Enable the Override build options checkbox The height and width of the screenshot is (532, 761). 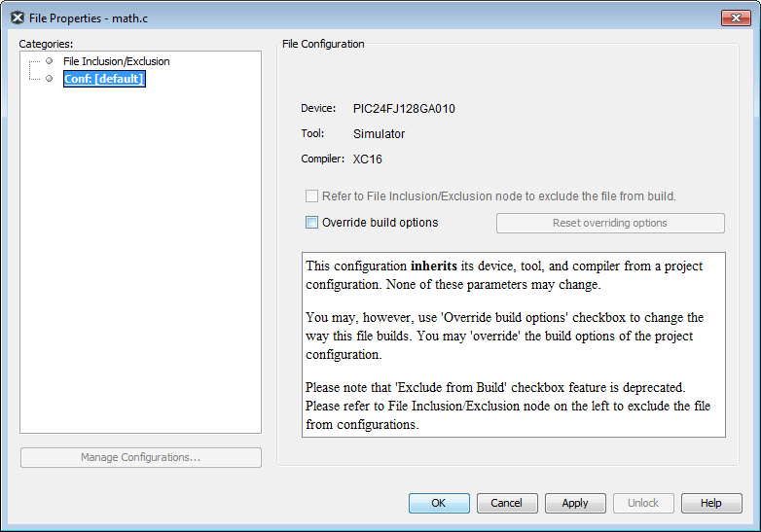tap(311, 223)
